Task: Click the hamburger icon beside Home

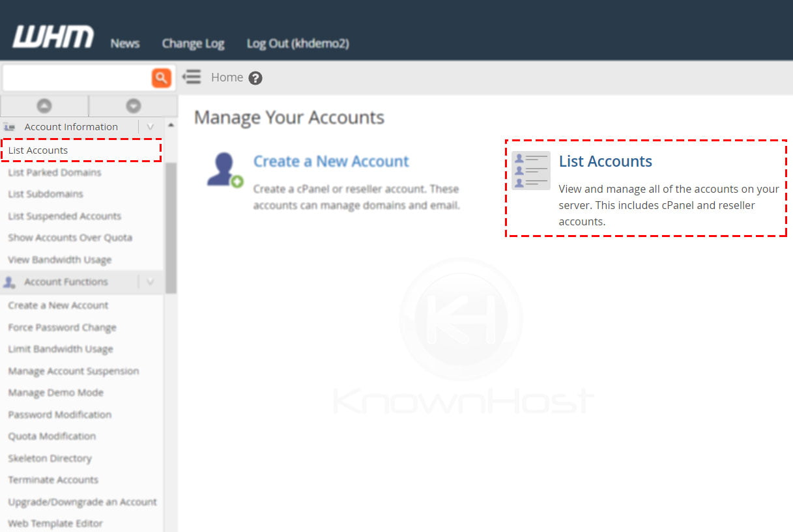Action: pyautogui.click(x=192, y=77)
